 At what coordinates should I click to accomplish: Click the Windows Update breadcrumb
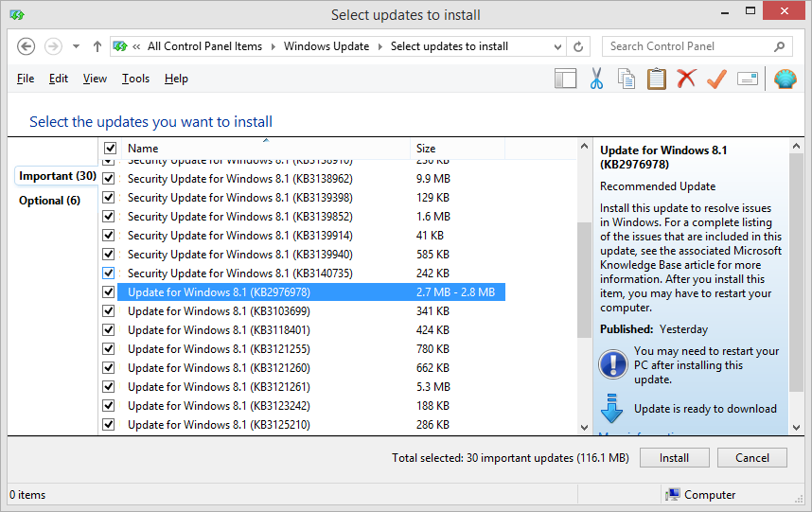pos(327,46)
